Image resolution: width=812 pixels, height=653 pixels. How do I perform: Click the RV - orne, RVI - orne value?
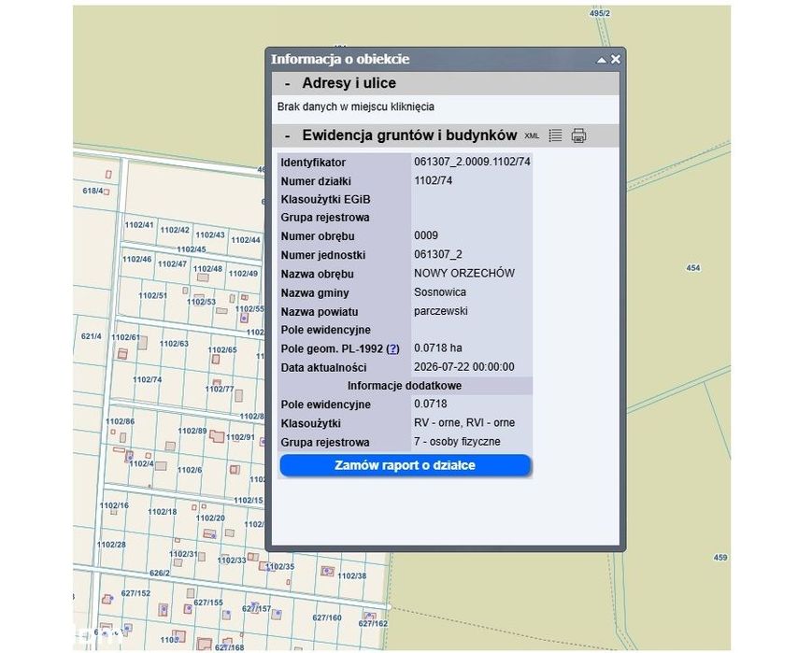coord(464,422)
